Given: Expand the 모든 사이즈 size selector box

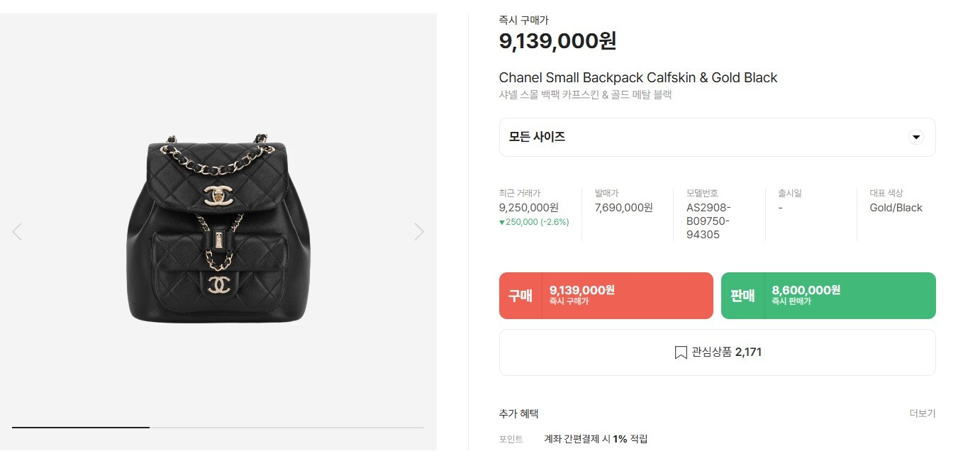Looking at the screenshot, I should (x=717, y=137).
